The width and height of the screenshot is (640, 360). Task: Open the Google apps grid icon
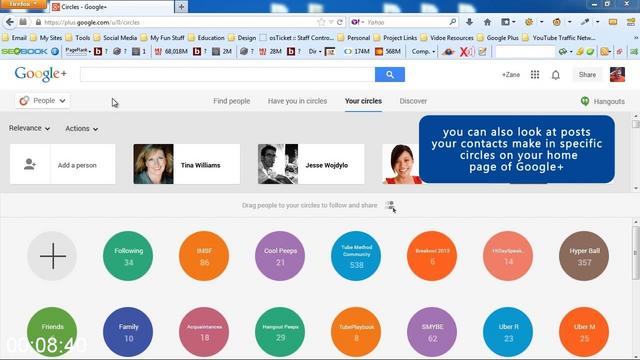[x=535, y=75]
